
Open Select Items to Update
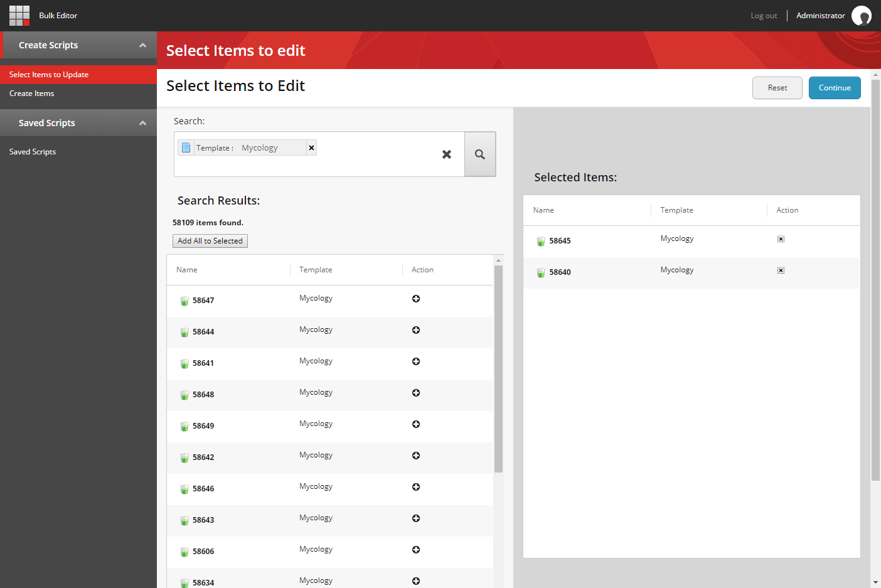[x=78, y=75]
